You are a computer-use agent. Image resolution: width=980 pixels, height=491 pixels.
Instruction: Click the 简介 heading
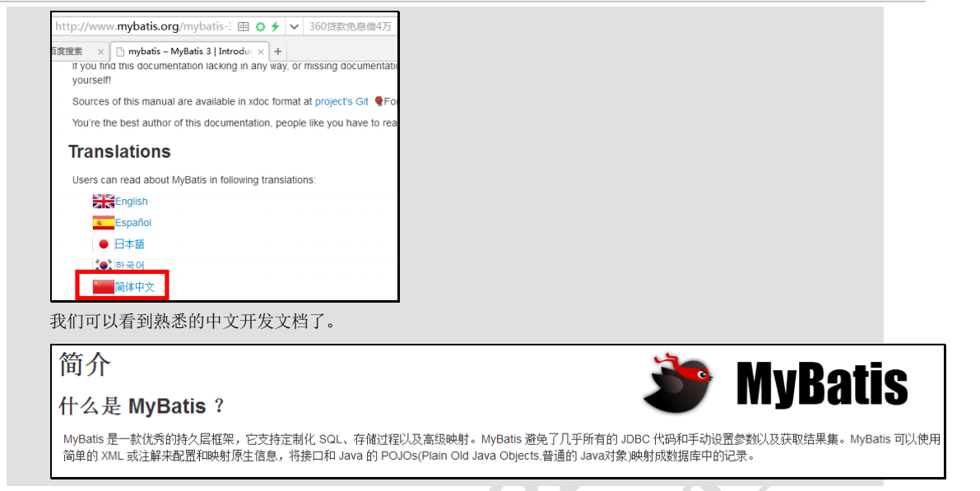point(85,364)
